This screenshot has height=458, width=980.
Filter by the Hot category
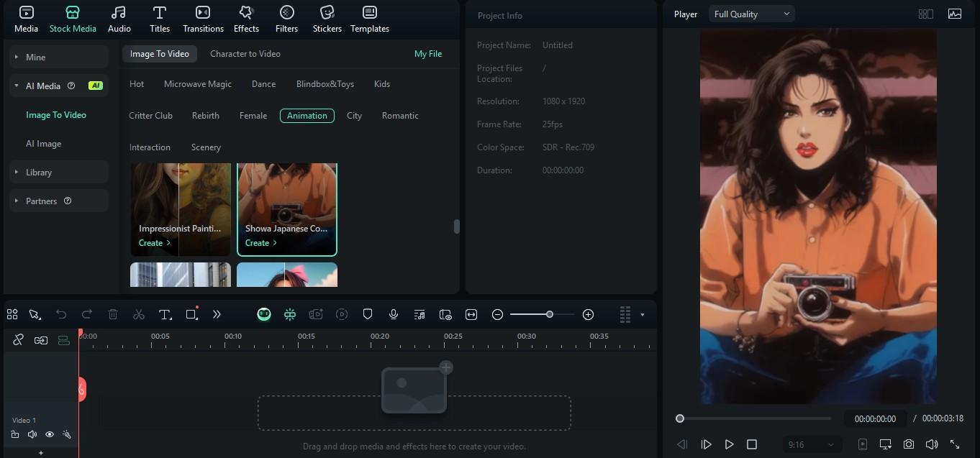137,84
